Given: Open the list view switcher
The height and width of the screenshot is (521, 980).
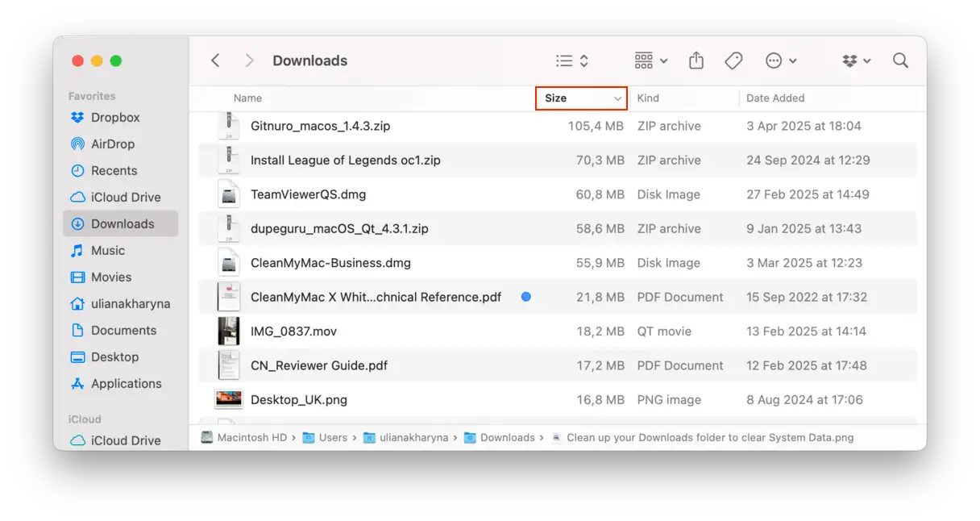Looking at the screenshot, I should [x=572, y=60].
